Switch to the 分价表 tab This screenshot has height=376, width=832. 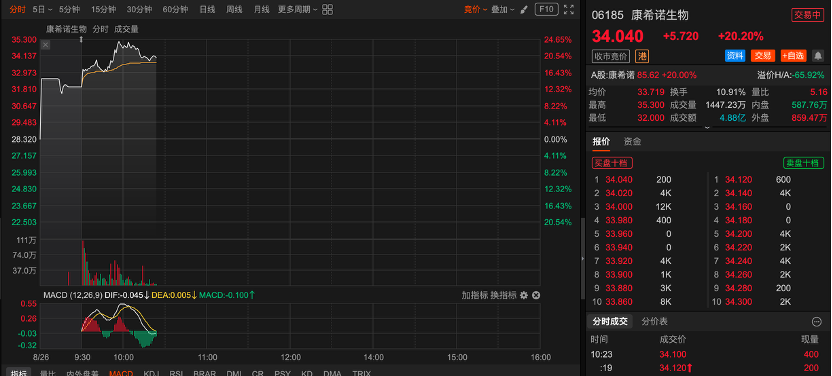click(655, 321)
